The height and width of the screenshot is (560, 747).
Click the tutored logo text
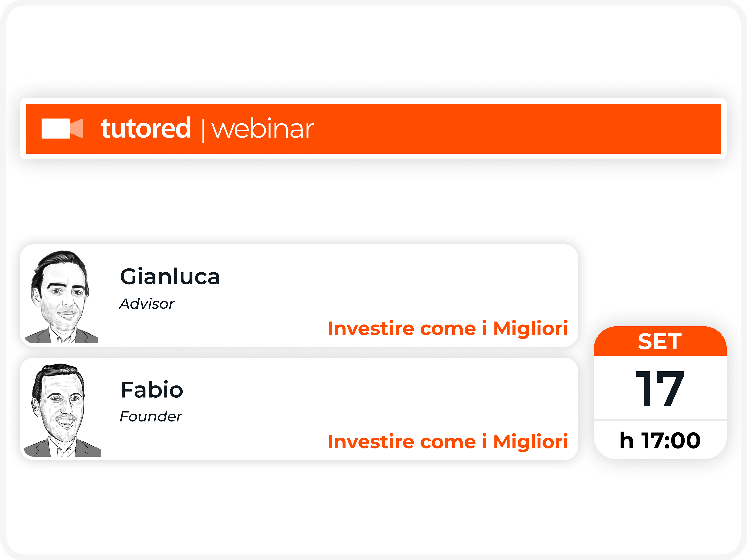click(146, 128)
